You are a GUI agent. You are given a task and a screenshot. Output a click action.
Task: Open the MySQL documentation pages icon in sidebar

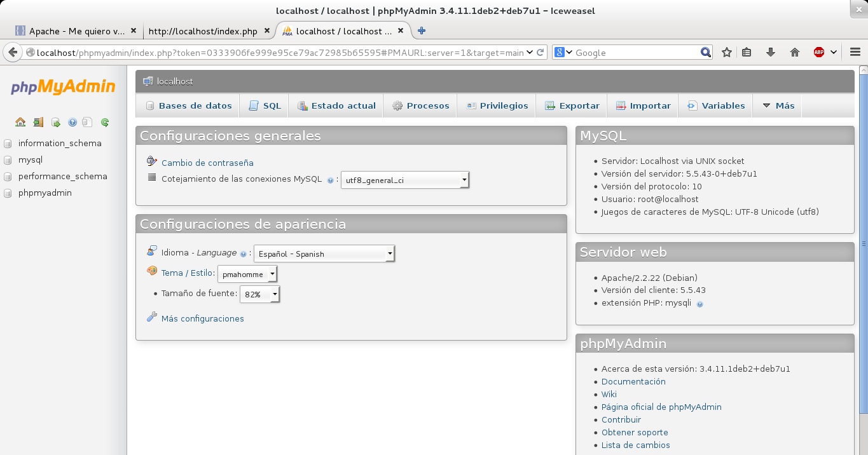(x=88, y=123)
